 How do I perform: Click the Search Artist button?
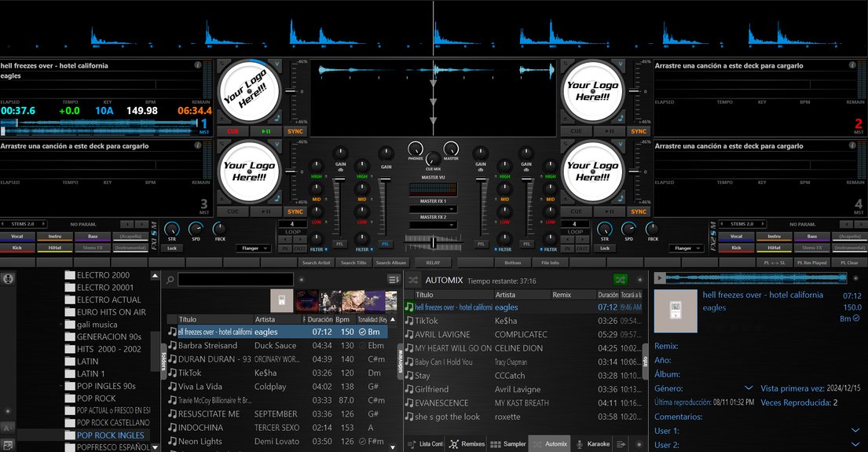(x=316, y=263)
